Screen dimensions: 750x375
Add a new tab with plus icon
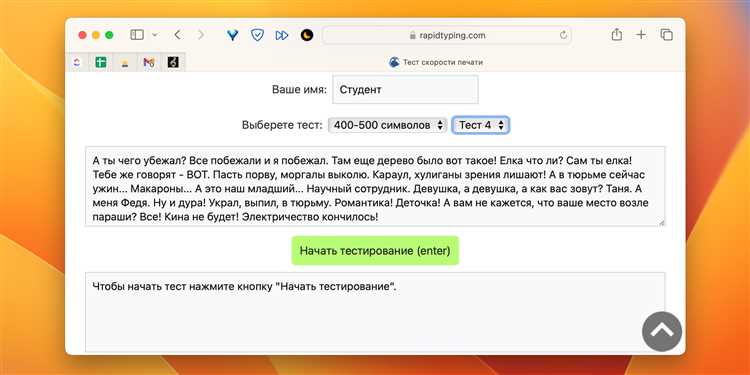641,35
